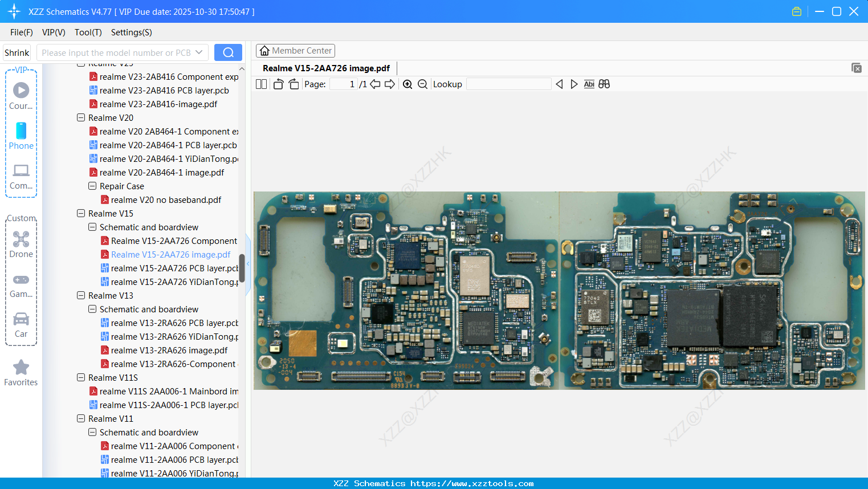The width and height of the screenshot is (868, 489).
Task: Collapse Schematic and boardview under Realme V11
Action: [92, 432]
